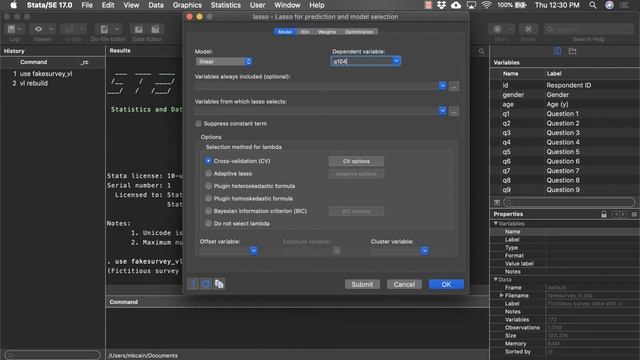Show the variables list view icon
The height and width of the screenshot is (360, 640).
[558, 51]
